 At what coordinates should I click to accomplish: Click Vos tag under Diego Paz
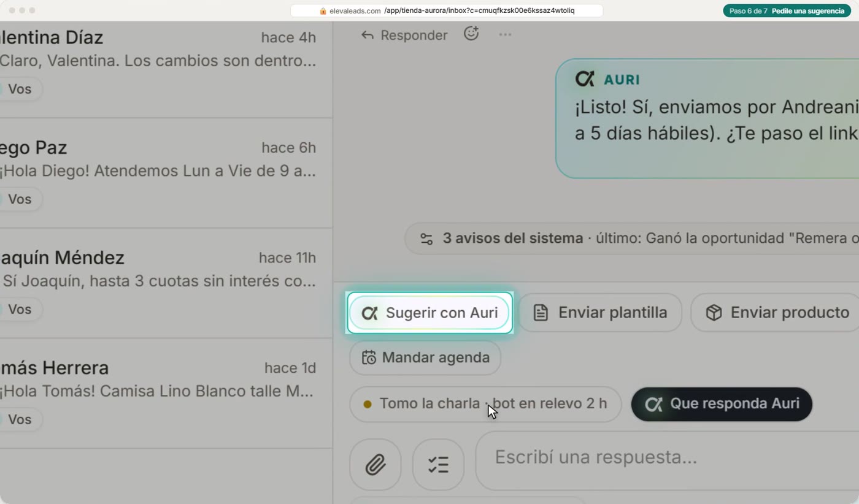click(x=20, y=199)
